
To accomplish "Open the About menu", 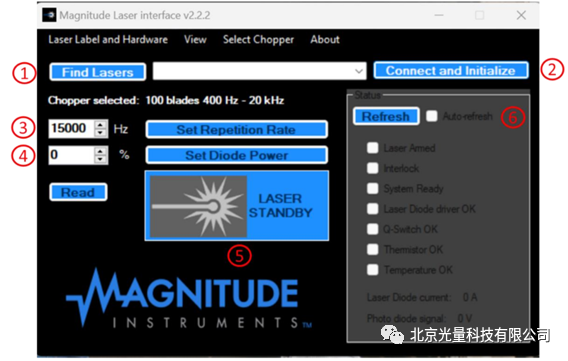I will [325, 39].
